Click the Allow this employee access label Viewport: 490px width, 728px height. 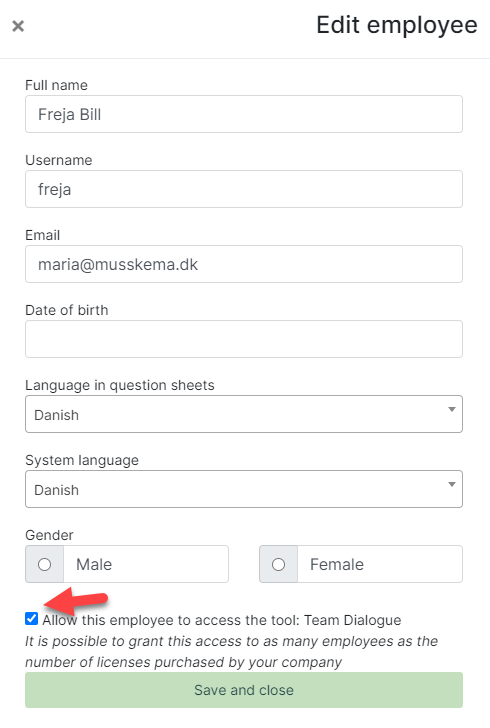222,620
